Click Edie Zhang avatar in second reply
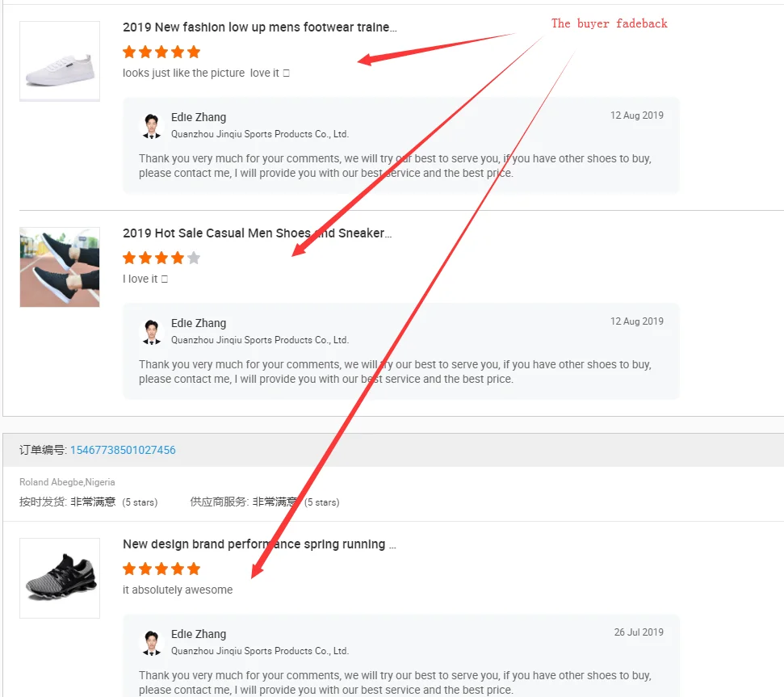Screen dimensions: 784x697 coord(151,332)
